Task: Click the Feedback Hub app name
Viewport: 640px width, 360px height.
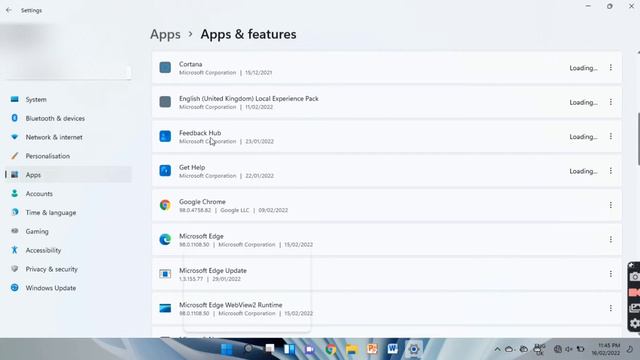Action: 200,133
